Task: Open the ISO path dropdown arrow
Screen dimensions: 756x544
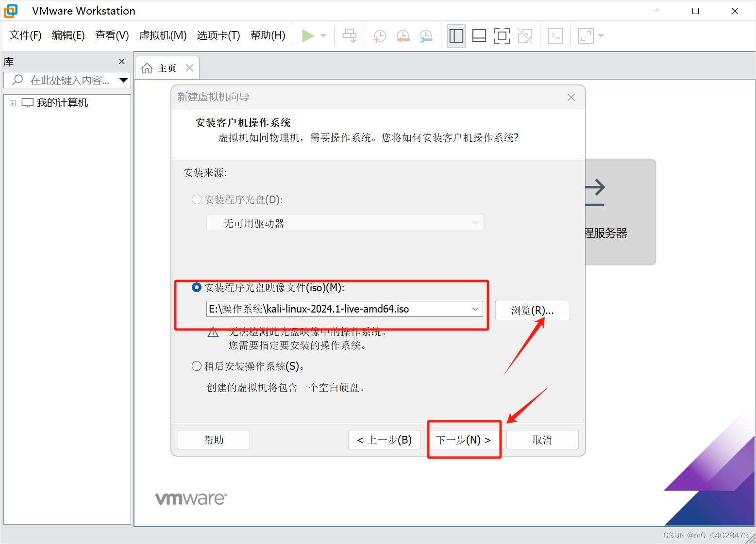Action: 475,309
